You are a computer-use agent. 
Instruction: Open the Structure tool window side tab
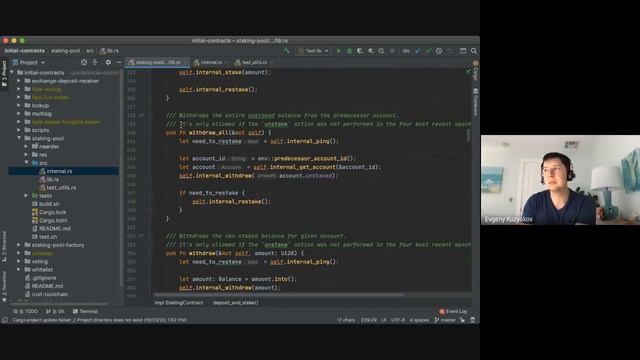(x=4, y=246)
